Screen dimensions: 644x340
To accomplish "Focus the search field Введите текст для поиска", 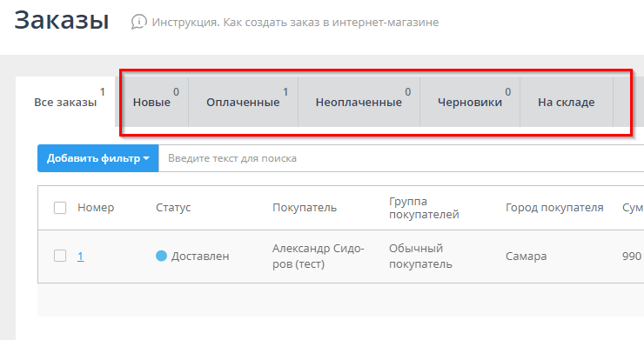I will pos(401,158).
